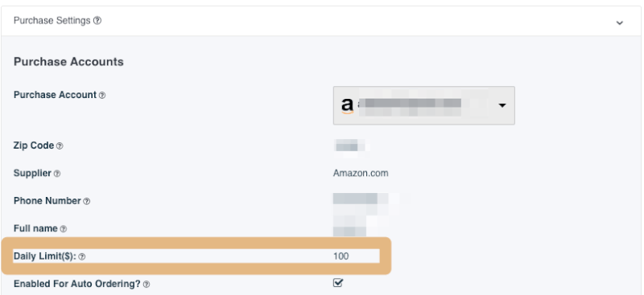Image resolution: width=644 pixels, height=295 pixels.
Task: Open Purchase Account dropdown arrow
Action: tap(502, 105)
